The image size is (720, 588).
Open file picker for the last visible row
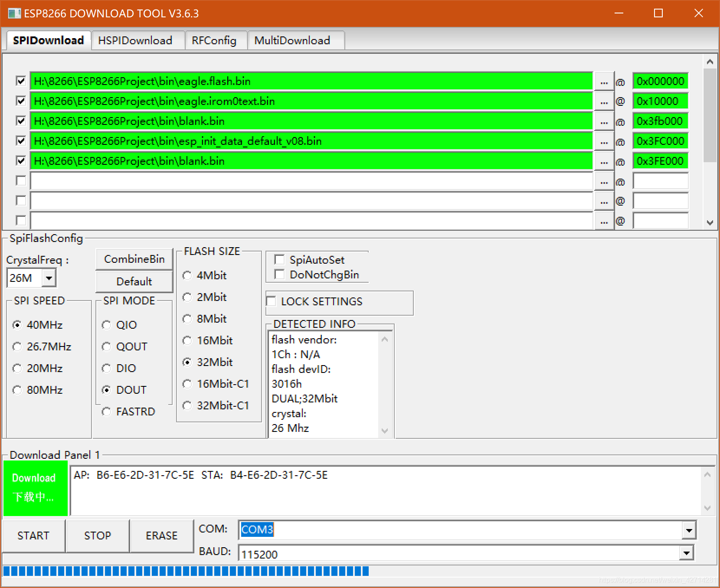[x=604, y=220]
